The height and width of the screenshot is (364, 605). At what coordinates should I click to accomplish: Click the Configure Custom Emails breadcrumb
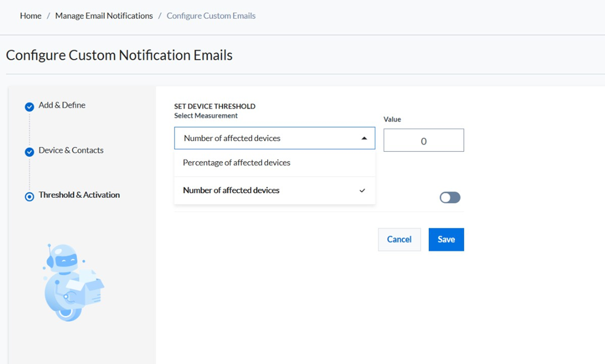(211, 16)
